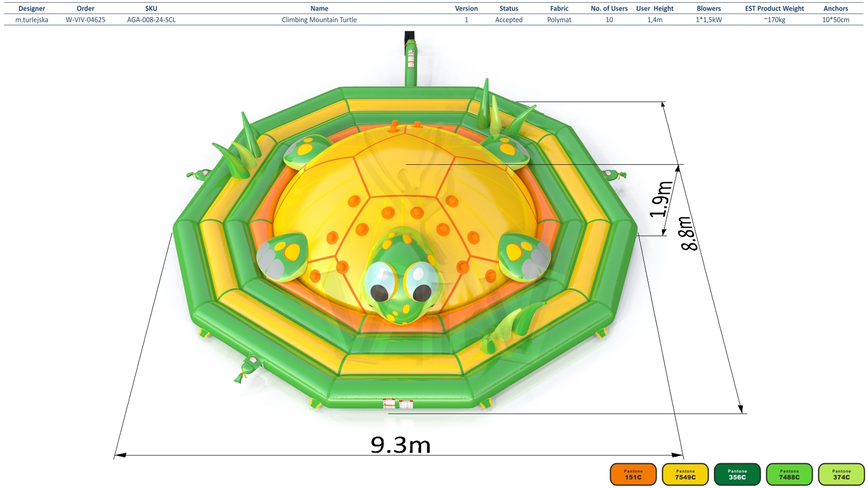This screenshot has width=868, height=488.
Task: Click the warning labels on front wall
Action: (x=398, y=403)
